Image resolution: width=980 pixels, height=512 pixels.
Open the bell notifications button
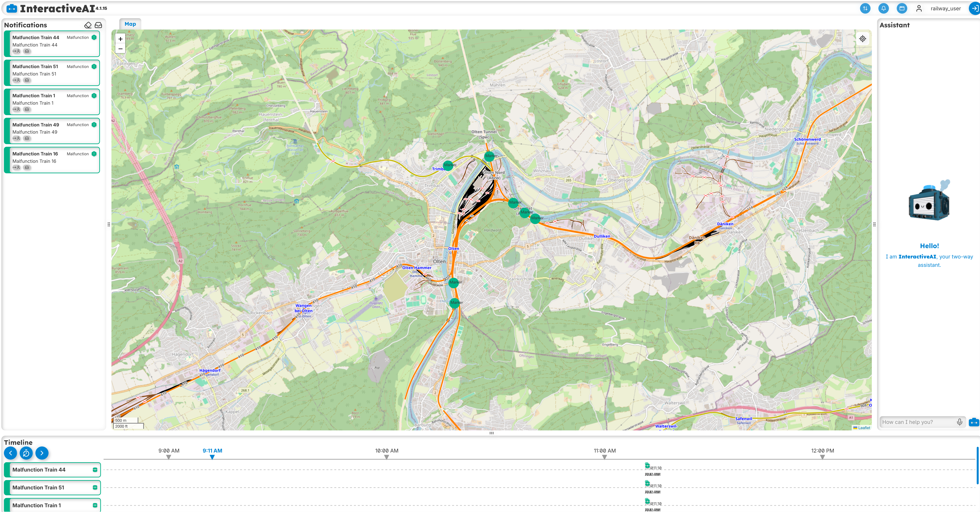(x=883, y=8)
